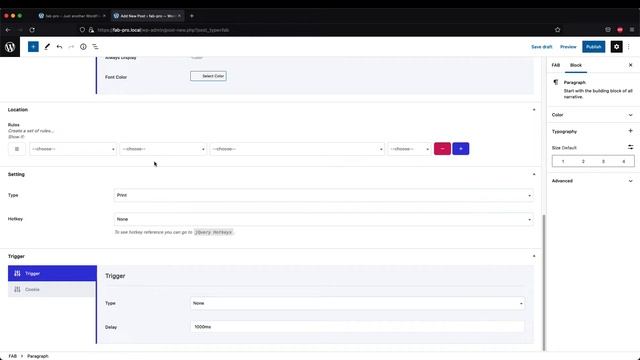This screenshot has width=640, height=360.
Task: Add Typography option with plus icon
Action: [630, 131]
